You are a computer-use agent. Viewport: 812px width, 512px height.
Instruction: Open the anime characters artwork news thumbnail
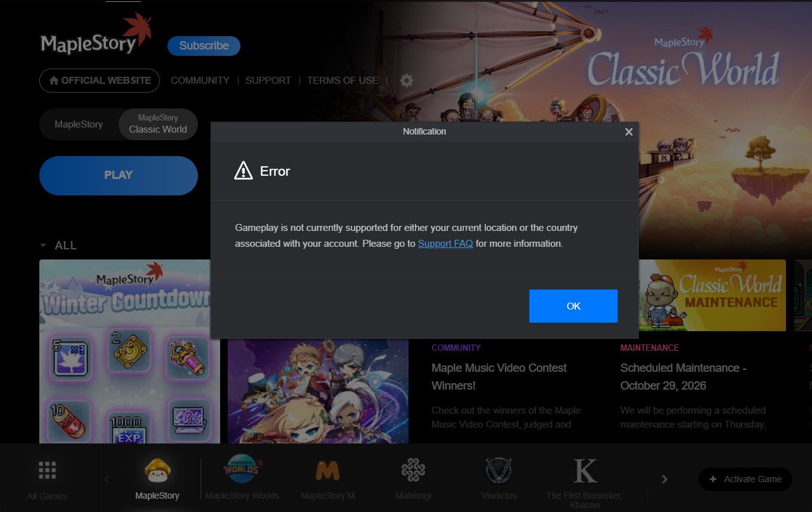(318, 391)
